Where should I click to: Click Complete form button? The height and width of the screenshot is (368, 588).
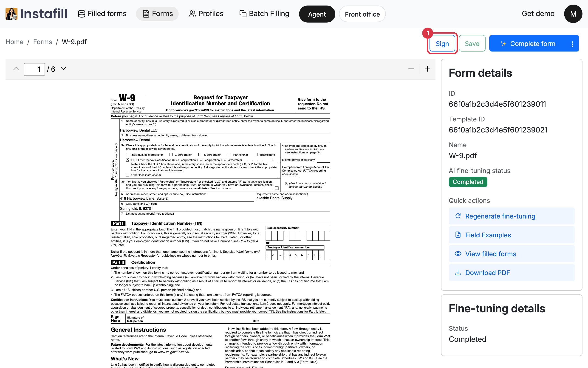tap(528, 43)
